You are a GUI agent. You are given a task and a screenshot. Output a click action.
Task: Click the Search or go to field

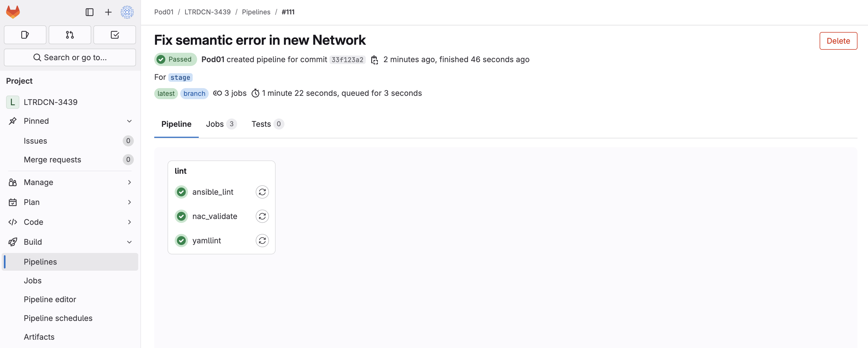(70, 57)
